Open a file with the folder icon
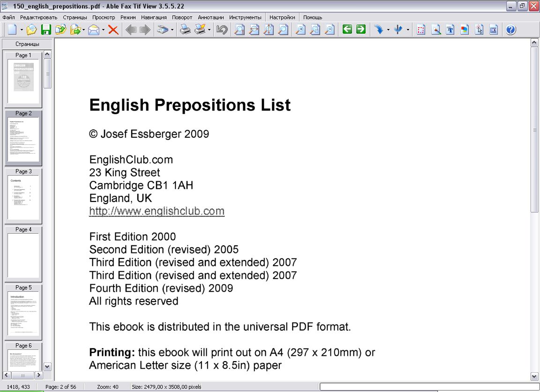The width and height of the screenshot is (540, 392). 31,30
